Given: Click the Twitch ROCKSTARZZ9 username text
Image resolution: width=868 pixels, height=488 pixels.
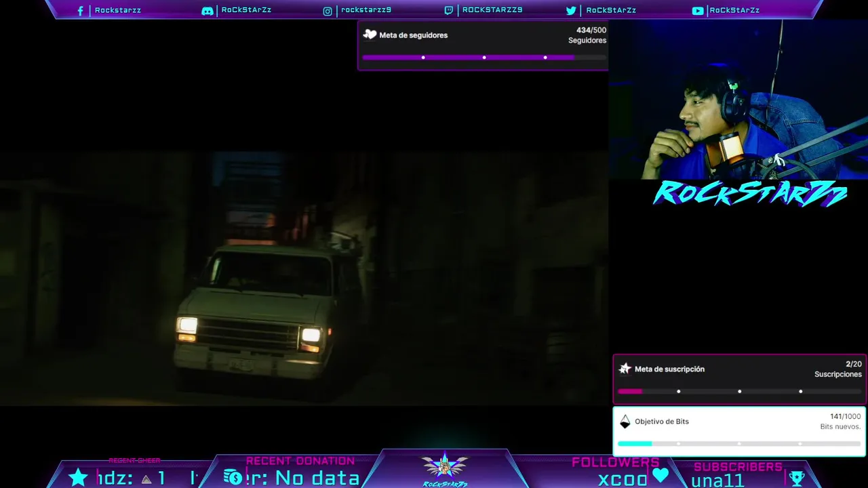Looking at the screenshot, I should [x=492, y=10].
